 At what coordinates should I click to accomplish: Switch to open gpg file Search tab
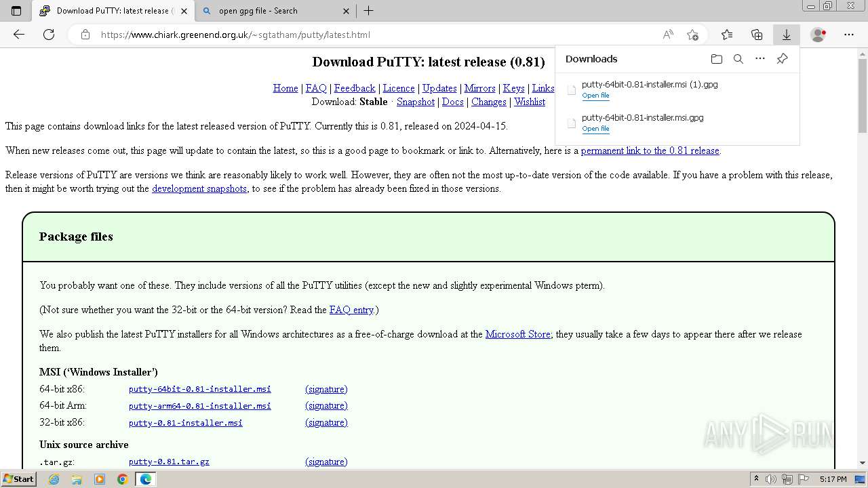coord(275,11)
